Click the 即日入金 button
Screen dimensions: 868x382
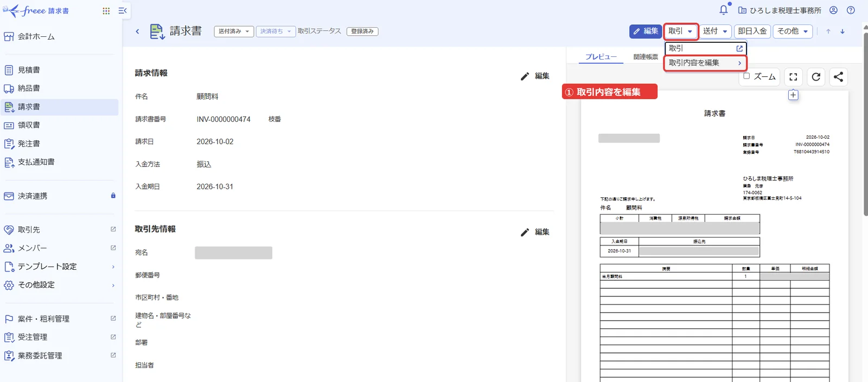tap(752, 31)
